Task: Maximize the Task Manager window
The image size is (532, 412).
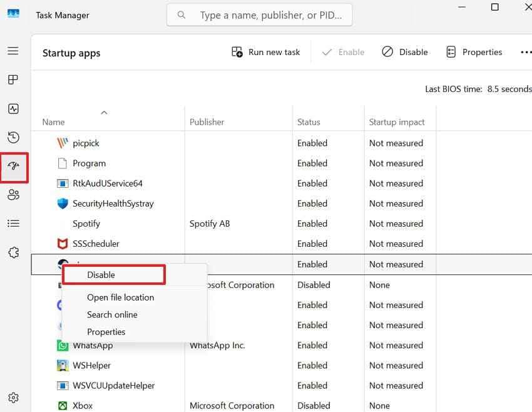Action: [x=495, y=7]
